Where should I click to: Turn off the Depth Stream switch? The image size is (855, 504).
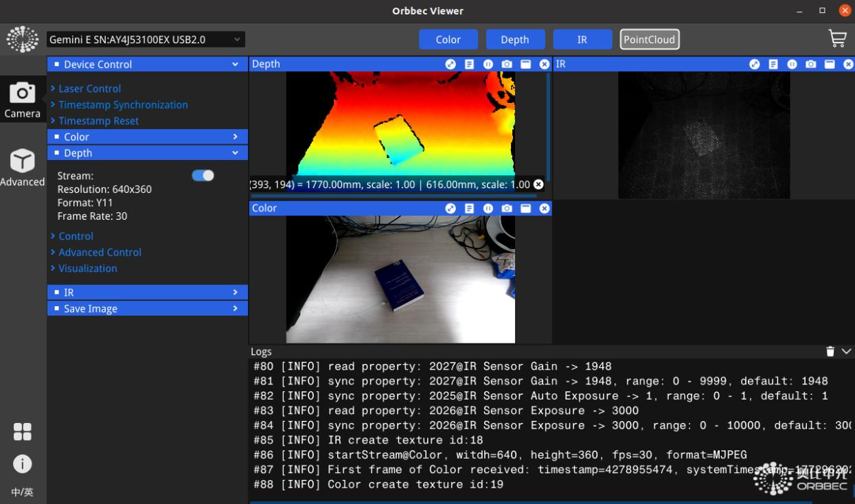(x=203, y=176)
